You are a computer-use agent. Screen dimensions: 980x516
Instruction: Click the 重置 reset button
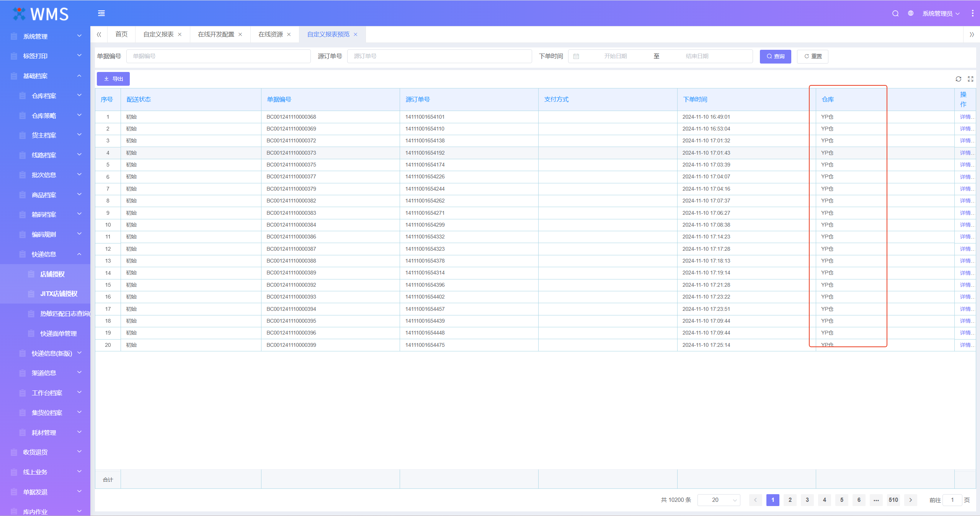813,56
